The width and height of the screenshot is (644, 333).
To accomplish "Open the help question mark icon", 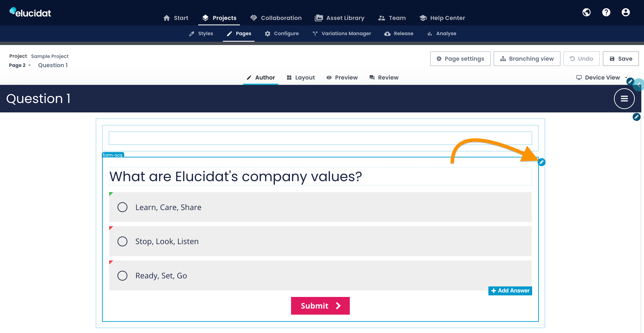I will tap(606, 12).
